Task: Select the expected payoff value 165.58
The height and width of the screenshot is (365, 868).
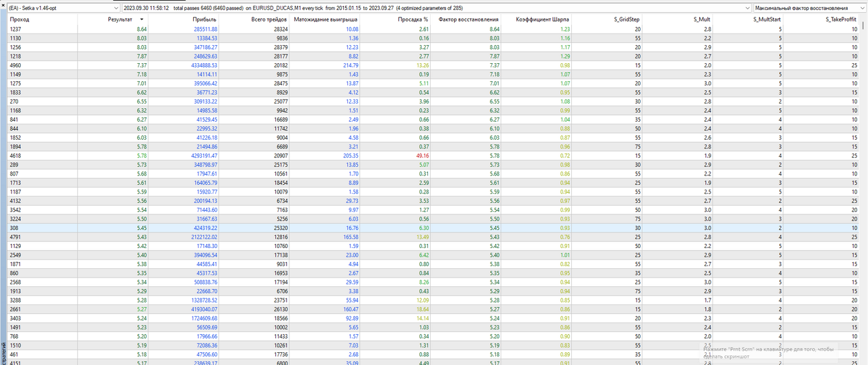Action: [351, 237]
